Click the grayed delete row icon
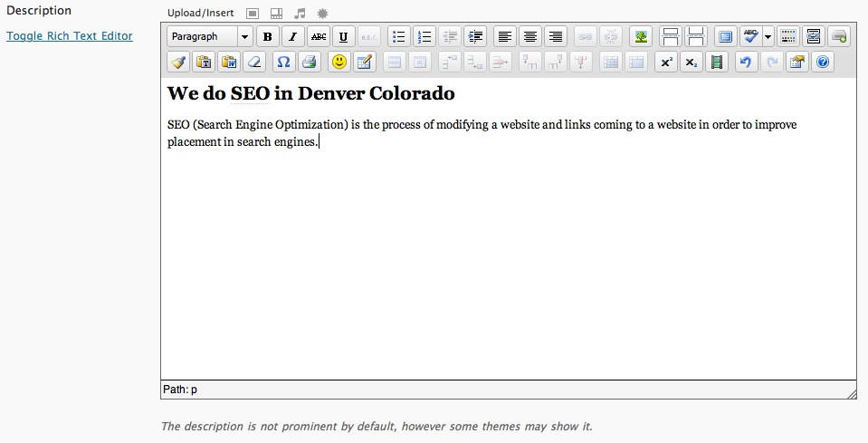The image size is (868, 443). pyautogui.click(x=501, y=62)
